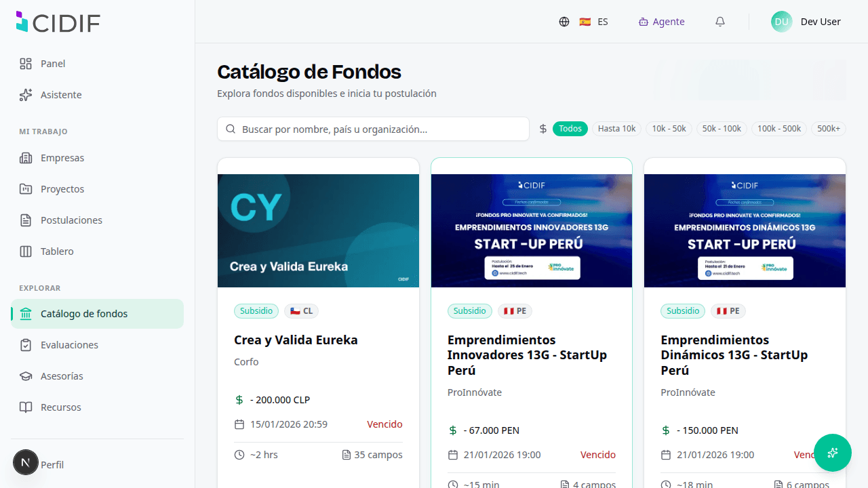Open the Dev User account menu

click(x=806, y=22)
